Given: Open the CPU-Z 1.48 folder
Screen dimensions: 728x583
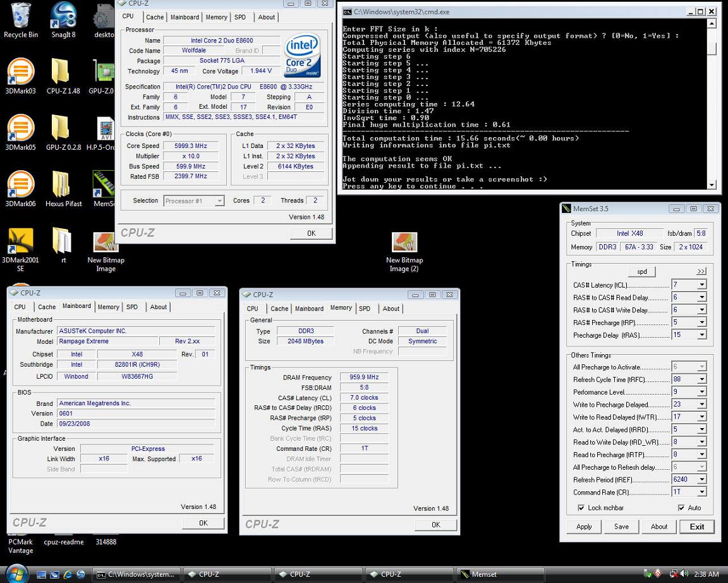Looking at the screenshot, I should [63, 77].
